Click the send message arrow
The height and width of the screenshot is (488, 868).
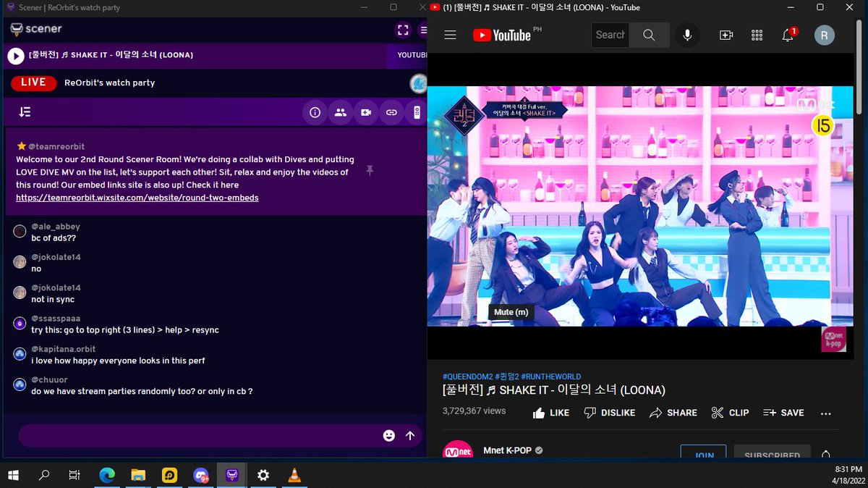click(x=410, y=435)
